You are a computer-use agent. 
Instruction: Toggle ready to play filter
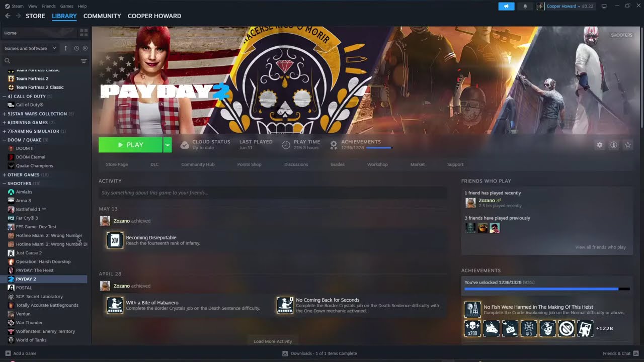tap(85, 48)
